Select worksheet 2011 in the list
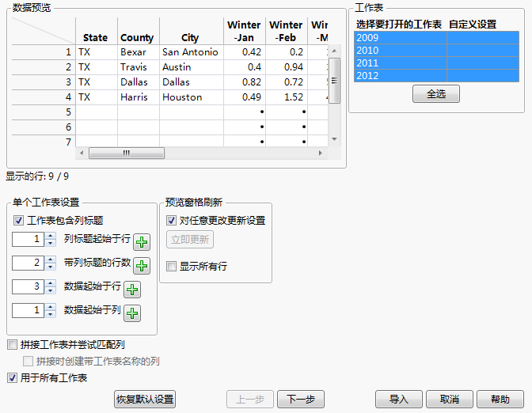Screen dimensions: 532x413 pos(436,63)
